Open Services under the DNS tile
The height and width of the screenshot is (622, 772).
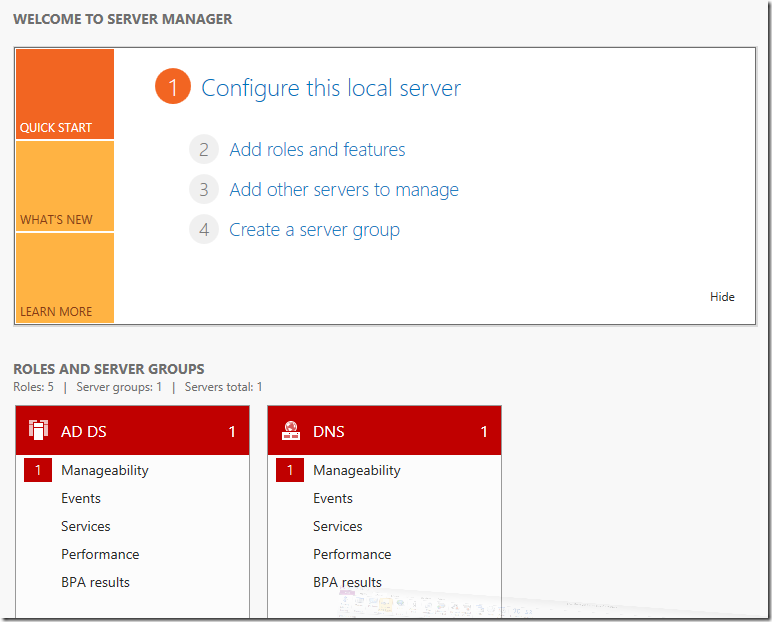pos(338,526)
